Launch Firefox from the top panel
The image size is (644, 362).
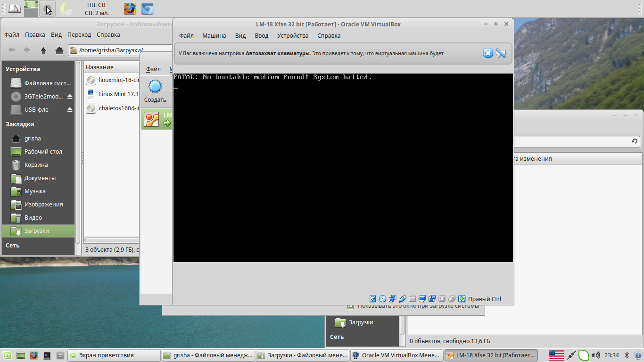pyautogui.click(x=130, y=8)
